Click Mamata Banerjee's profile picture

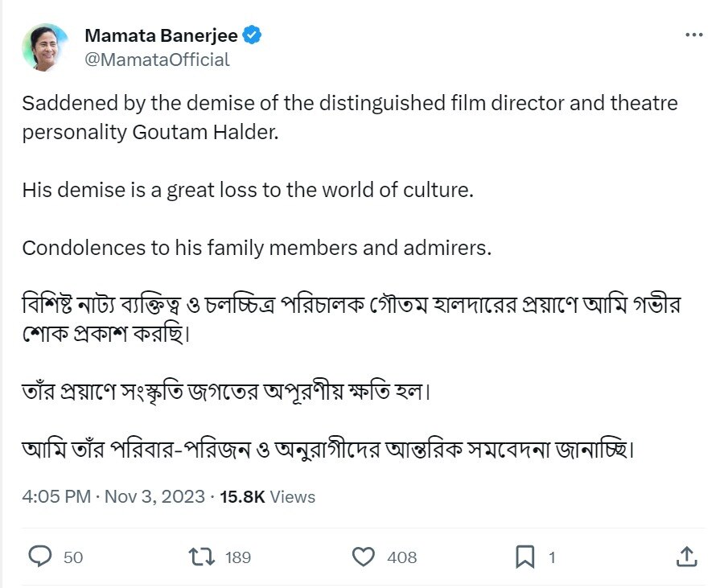(45, 45)
